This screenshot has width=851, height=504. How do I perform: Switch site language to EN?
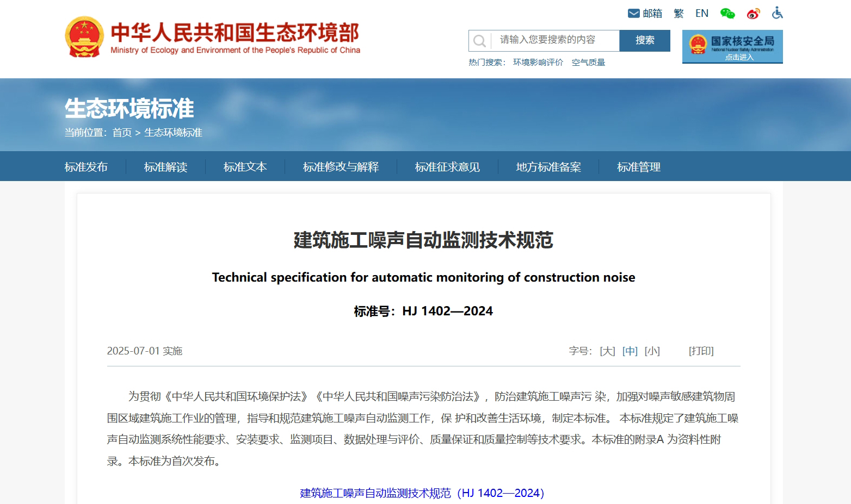tap(702, 13)
